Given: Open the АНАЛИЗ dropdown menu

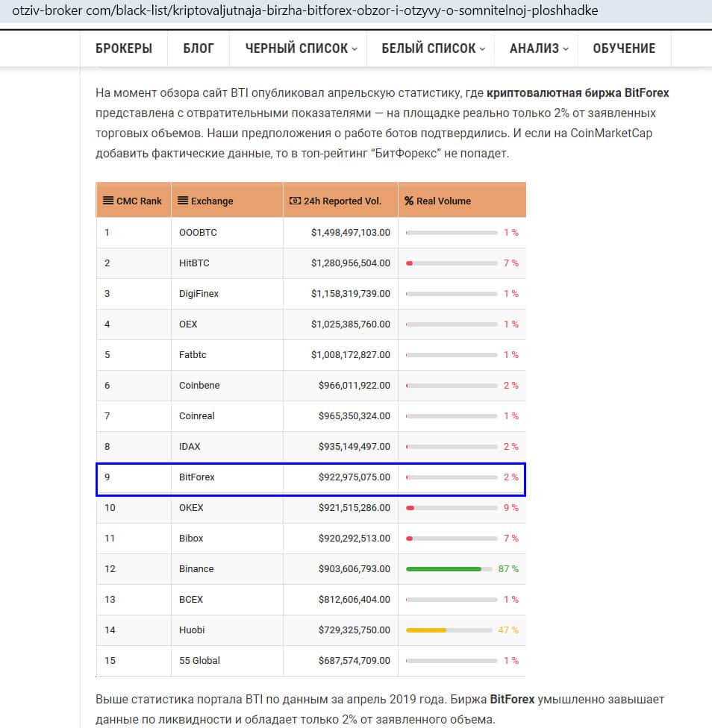Looking at the screenshot, I should [x=539, y=48].
